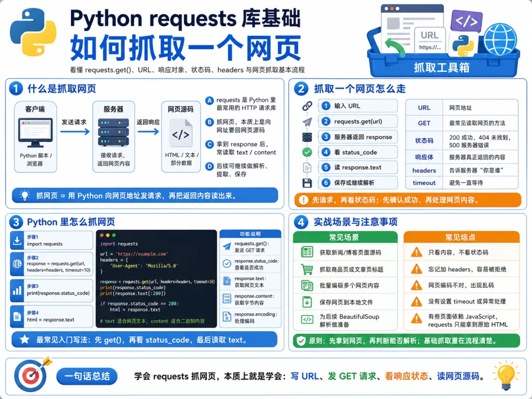The image size is (532, 399).
Task: Click the shield check icon in green banner
Action: click(x=301, y=340)
